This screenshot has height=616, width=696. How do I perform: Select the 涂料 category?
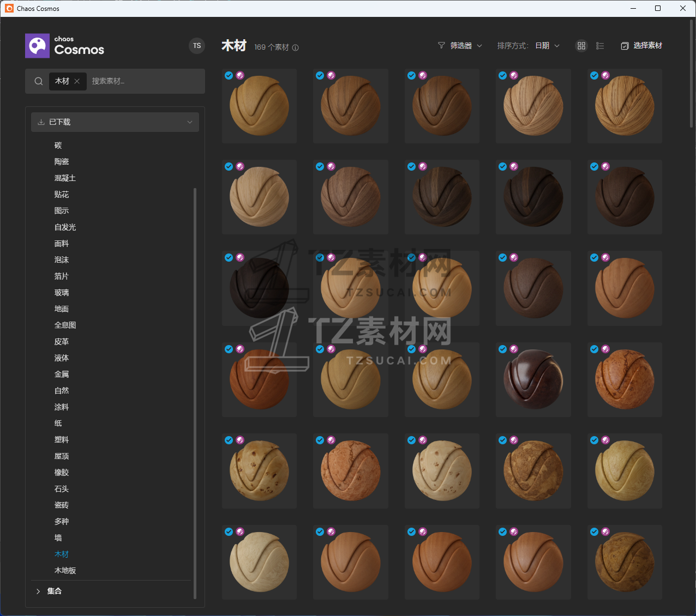pyautogui.click(x=62, y=407)
